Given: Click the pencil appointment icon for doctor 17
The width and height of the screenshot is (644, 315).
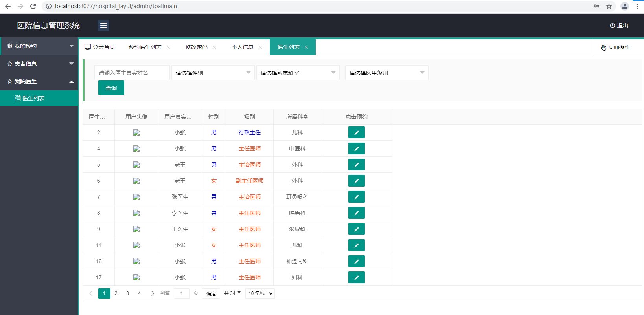Looking at the screenshot, I should pos(356,277).
